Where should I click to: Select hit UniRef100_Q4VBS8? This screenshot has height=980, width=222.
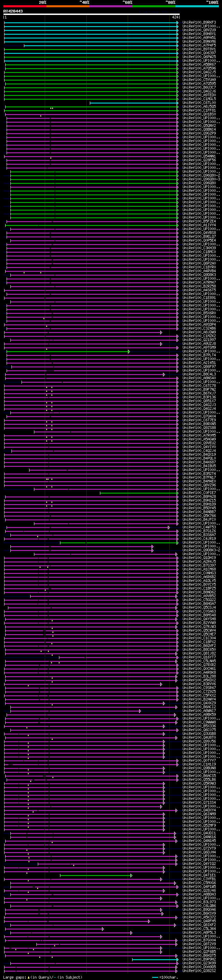coord(199,233)
